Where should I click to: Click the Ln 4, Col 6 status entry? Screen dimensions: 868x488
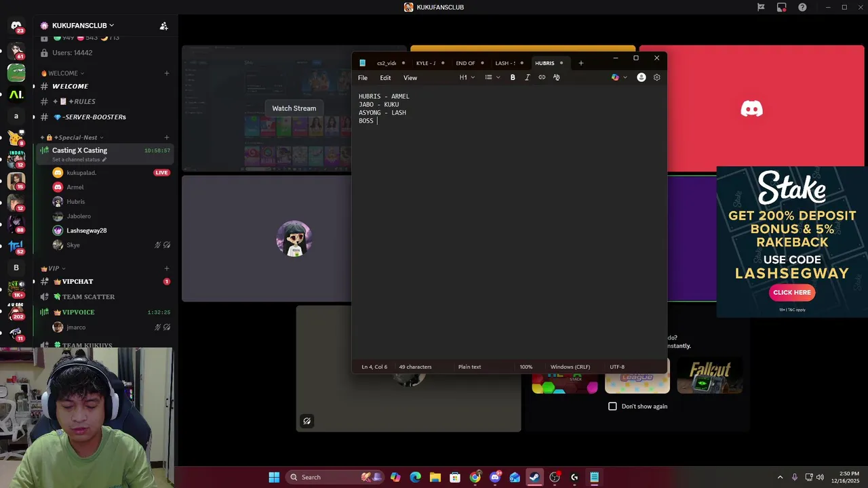click(374, 367)
